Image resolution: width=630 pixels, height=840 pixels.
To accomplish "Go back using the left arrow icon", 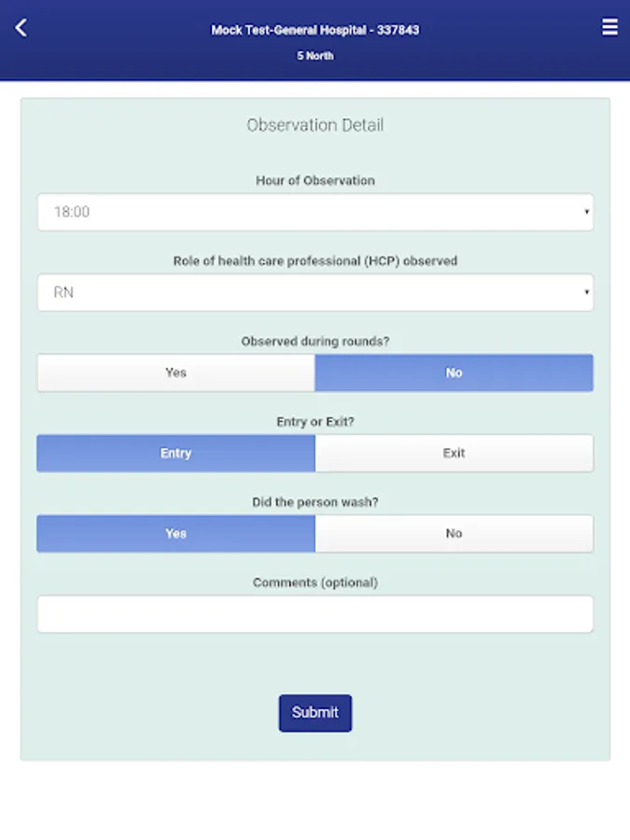I will 21,28.
